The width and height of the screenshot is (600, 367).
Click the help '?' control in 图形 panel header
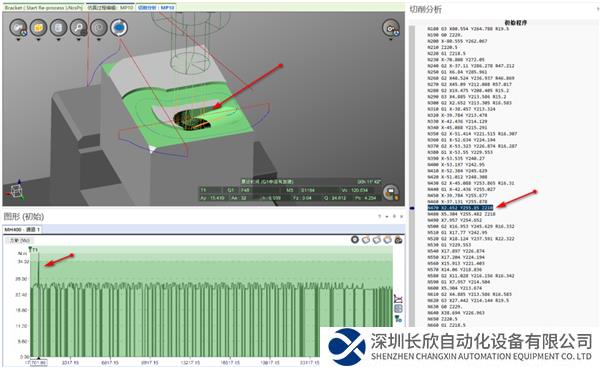tap(380, 217)
